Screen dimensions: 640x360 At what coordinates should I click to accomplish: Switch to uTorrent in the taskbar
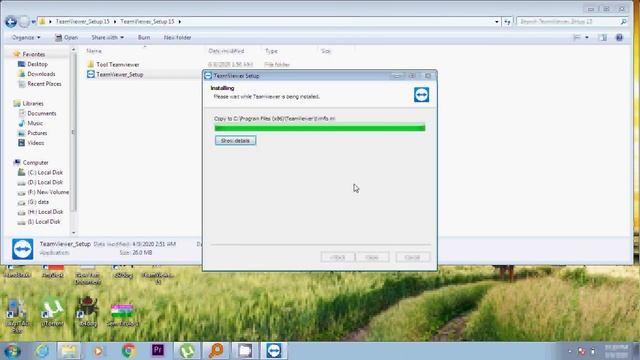[187, 351]
